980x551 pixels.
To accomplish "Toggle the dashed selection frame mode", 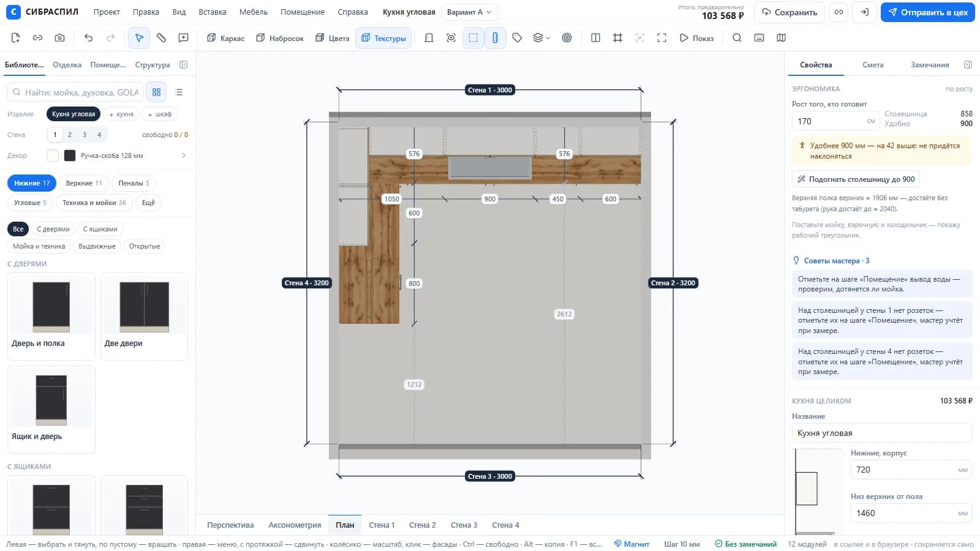I will pos(473,38).
